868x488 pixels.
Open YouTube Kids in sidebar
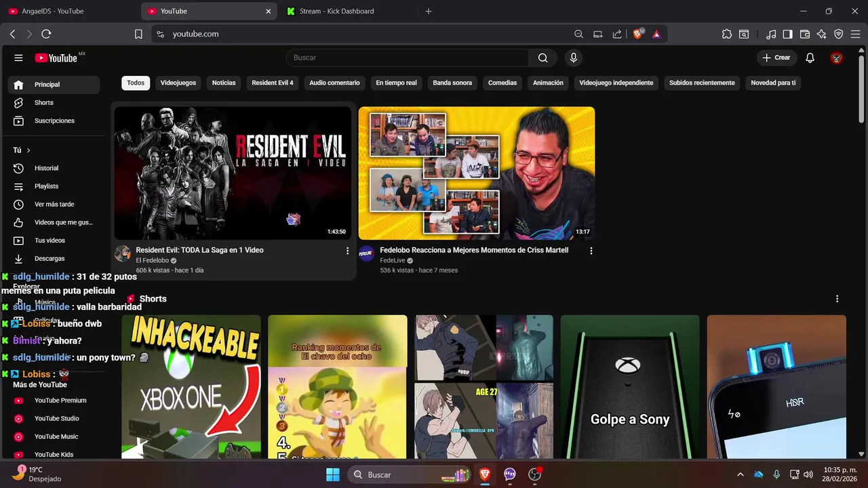point(54,455)
